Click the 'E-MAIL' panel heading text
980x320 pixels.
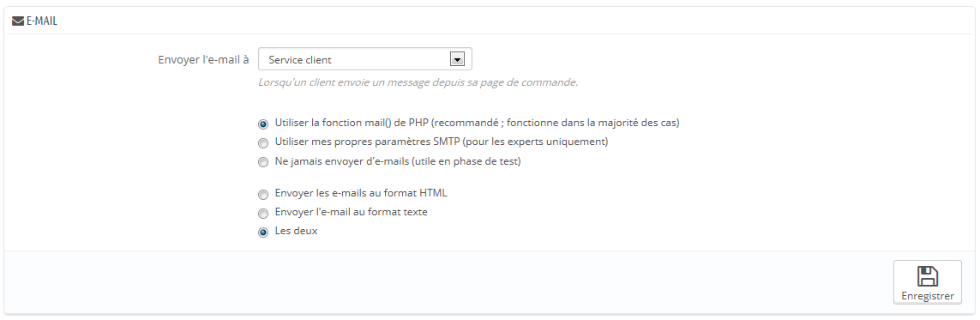click(42, 21)
